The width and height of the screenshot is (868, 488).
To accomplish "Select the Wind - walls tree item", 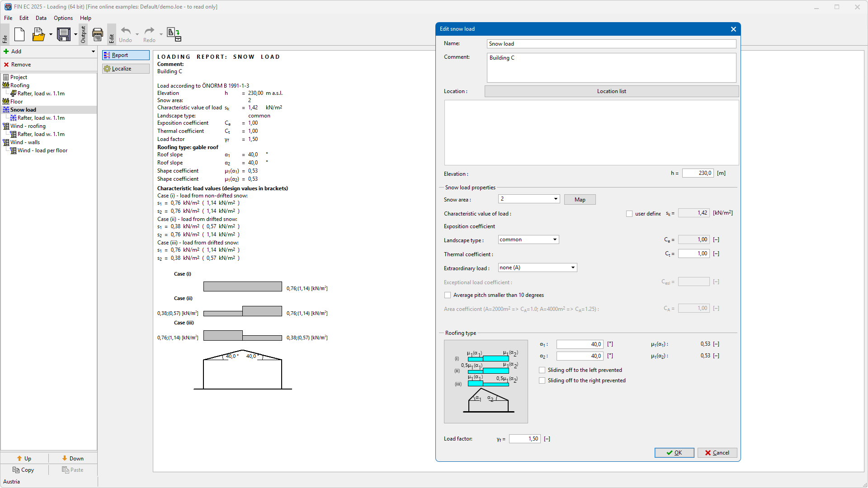I will click(25, 142).
